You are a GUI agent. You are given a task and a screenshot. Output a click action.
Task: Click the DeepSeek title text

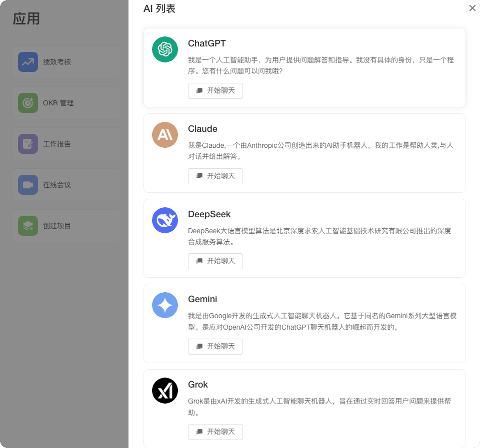[209, 214]
